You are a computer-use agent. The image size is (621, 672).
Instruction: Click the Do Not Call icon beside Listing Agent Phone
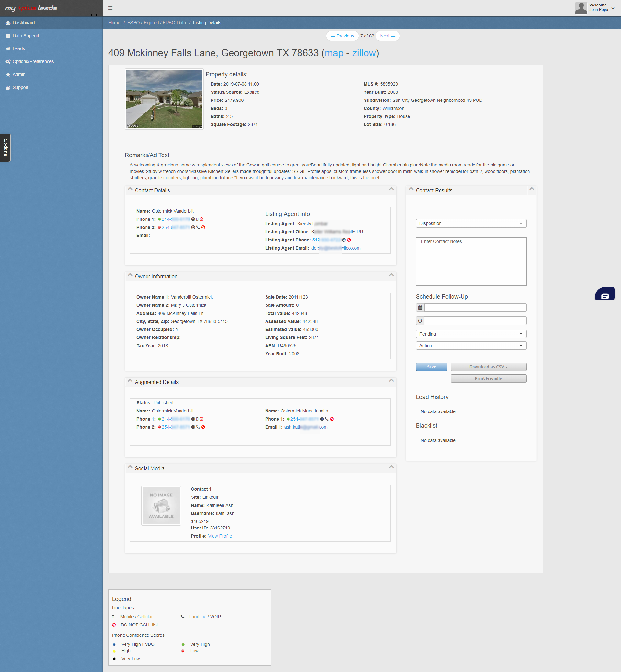pos(349,240)
